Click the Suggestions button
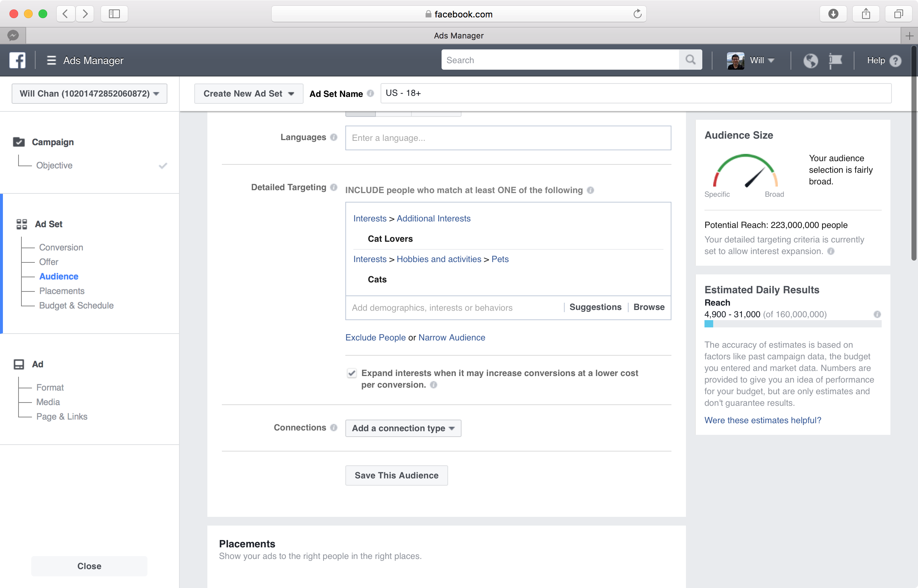The width and height of the screenshot is (918, 588). 595,307
